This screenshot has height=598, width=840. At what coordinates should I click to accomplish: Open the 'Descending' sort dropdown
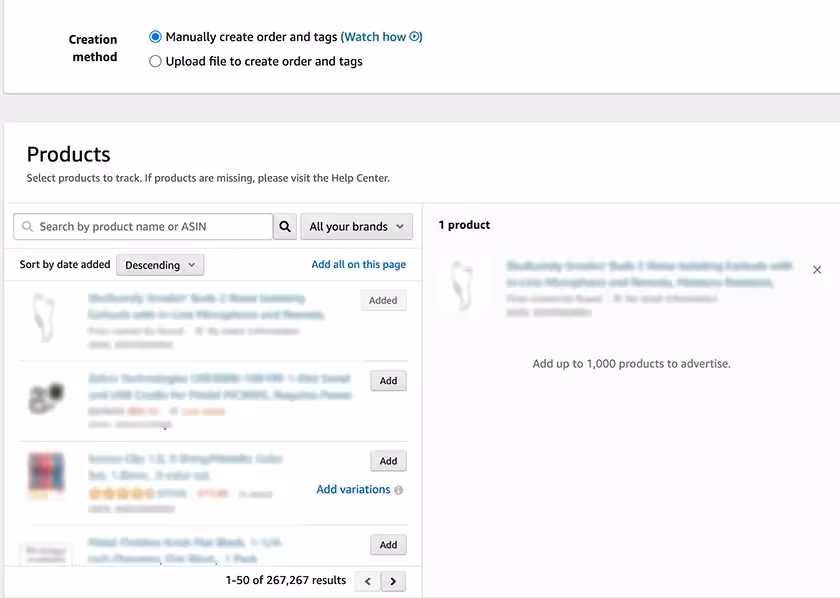(159, 264)
